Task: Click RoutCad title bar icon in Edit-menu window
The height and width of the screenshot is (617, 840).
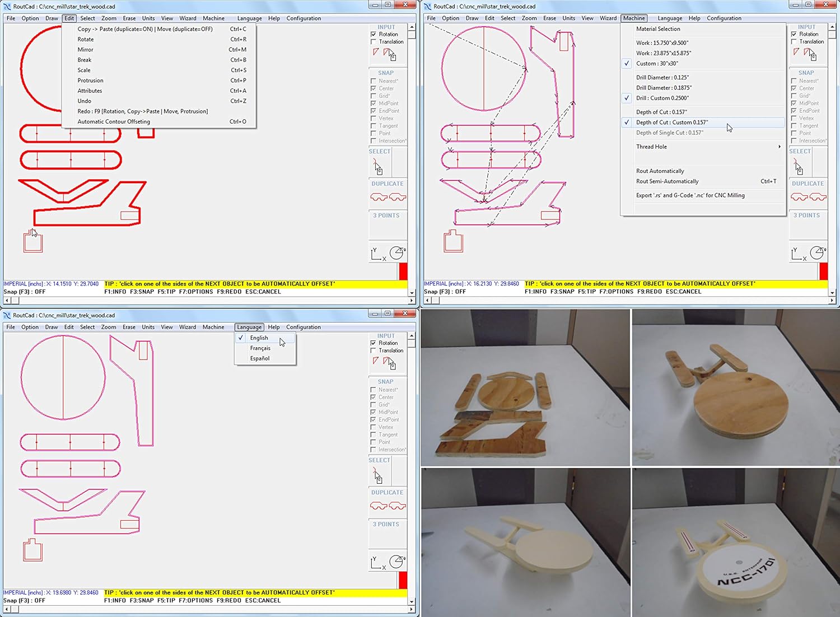Action: [x=7, y=6]
